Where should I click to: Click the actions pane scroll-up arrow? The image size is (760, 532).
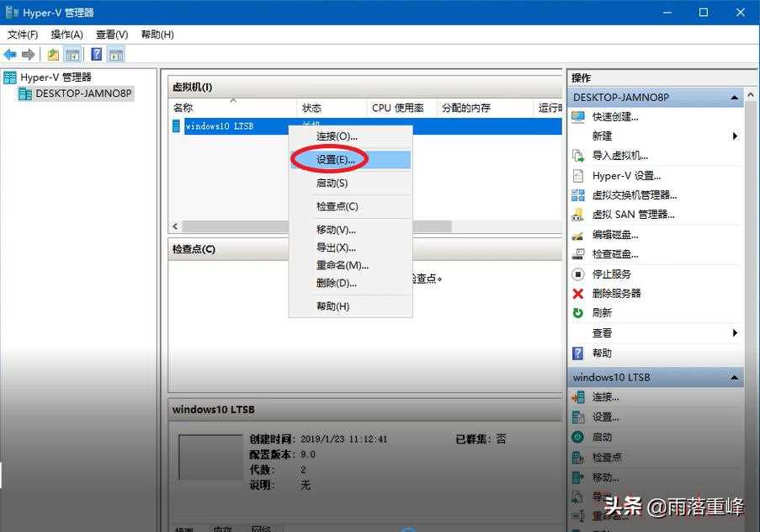751,95
